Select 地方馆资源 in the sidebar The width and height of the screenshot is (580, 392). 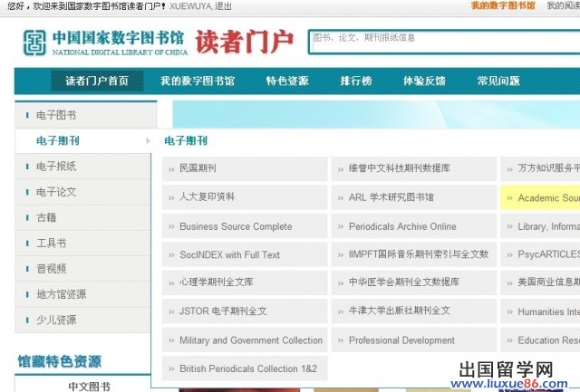tap(83, 294)
